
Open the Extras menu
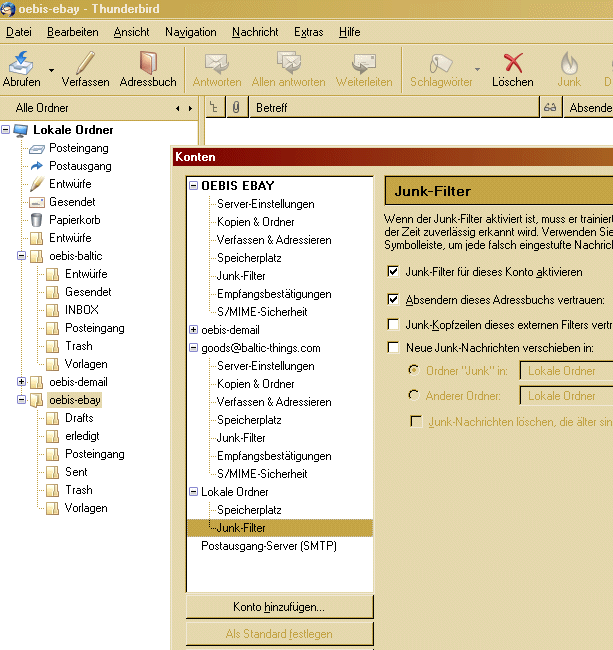coord(308,32)
